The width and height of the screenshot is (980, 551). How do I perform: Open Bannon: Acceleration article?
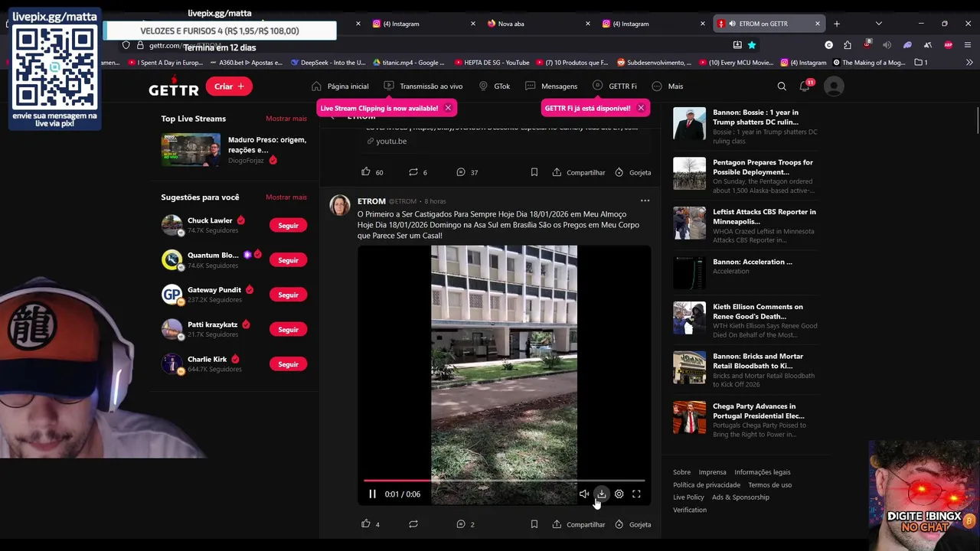tap(745, 272)
